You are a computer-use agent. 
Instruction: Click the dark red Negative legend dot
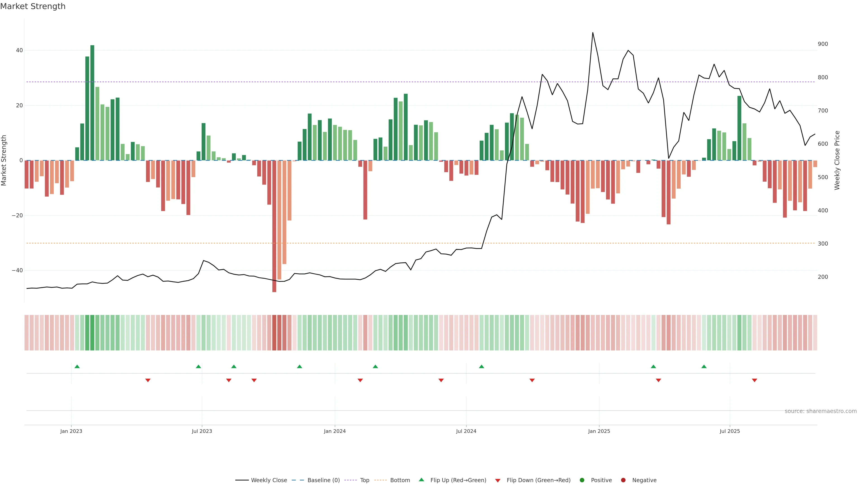pos(623,480)
